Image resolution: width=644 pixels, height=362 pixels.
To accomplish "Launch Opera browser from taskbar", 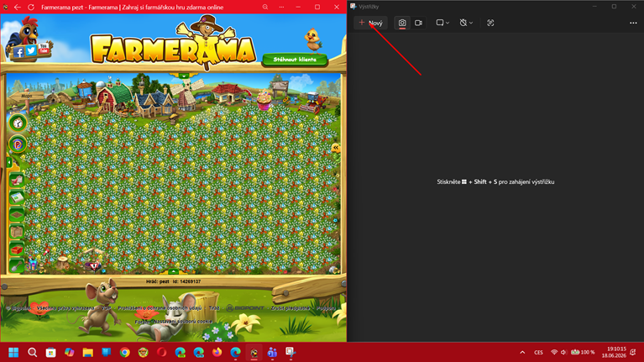I will pyautogui.click(x=162, y=353).
